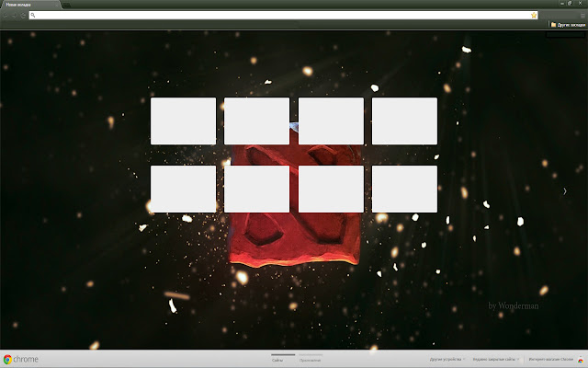The width and height of the screenshot is (588, 368).
Task: Open the Интернет-магазин Chrome link
Action: [x=551, y=360]
